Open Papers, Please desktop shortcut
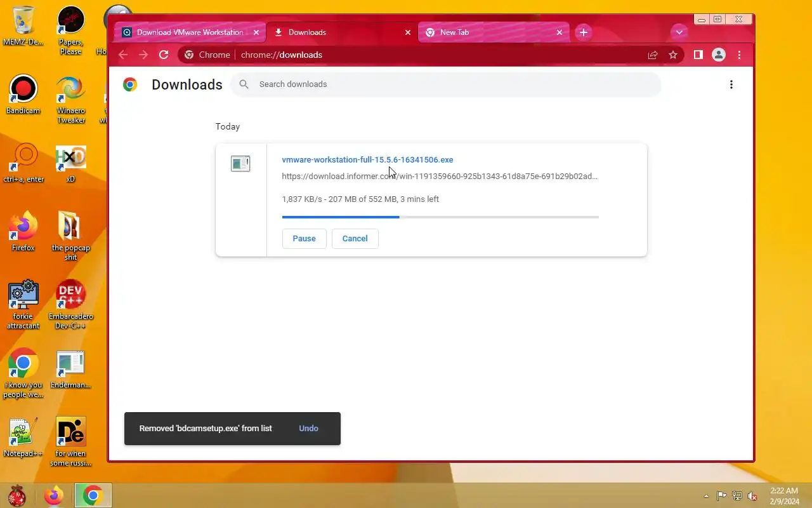 (x=70, y=30)
